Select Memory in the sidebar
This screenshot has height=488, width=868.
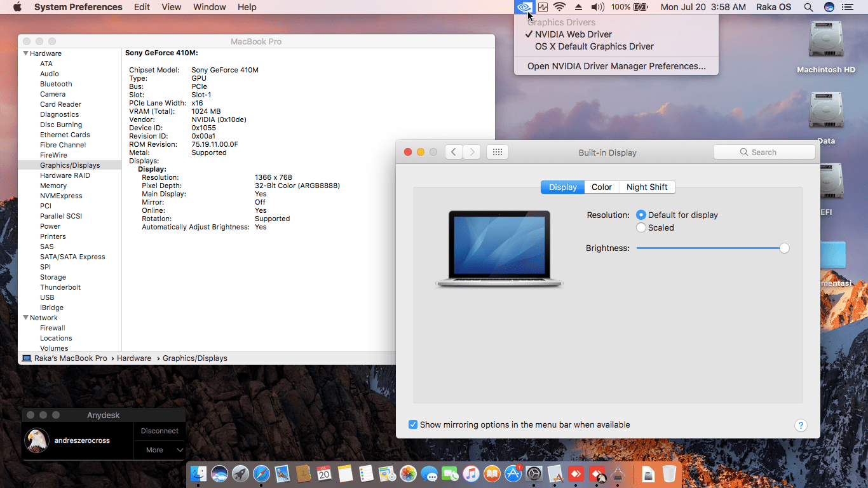point(53,186)
